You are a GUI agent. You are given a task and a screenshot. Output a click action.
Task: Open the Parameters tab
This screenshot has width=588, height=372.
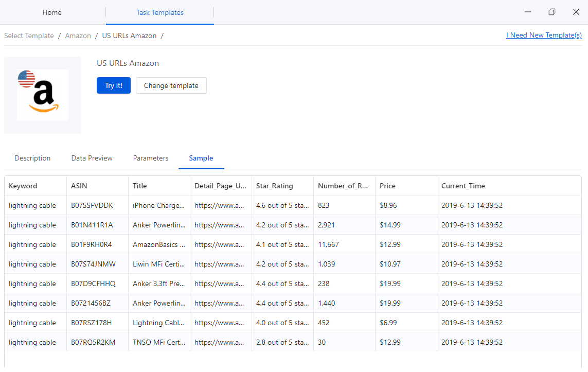(150, 158)
